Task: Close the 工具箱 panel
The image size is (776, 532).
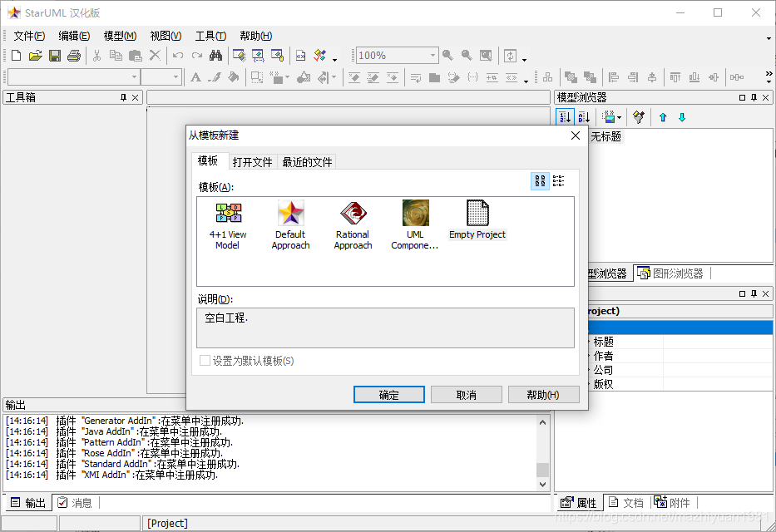Action: coord(135,97)
